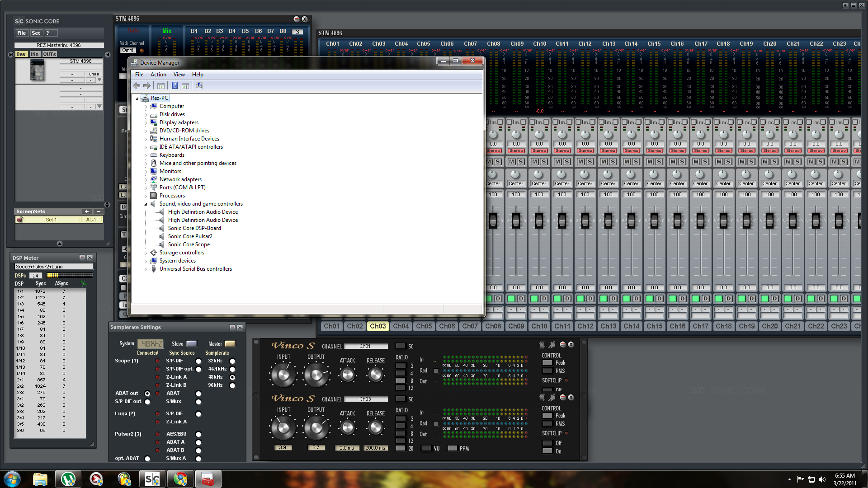This screenshot has height=488, width=868.
Task: Pin the Vinco S Ch03 compressor
Action: (552, 398)
